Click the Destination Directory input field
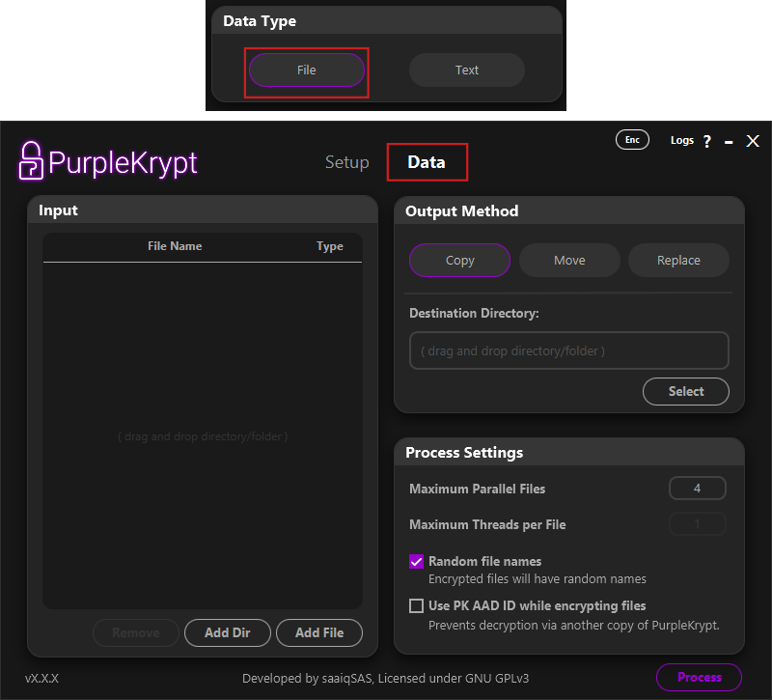Screen dimensions: 772x700 coord(568,351)
